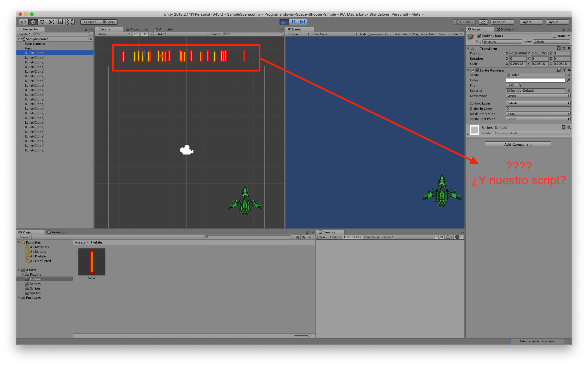Select the Hand tool in toolbar
The width and height of the screenshot is (588, 366).
pos(23,22)
